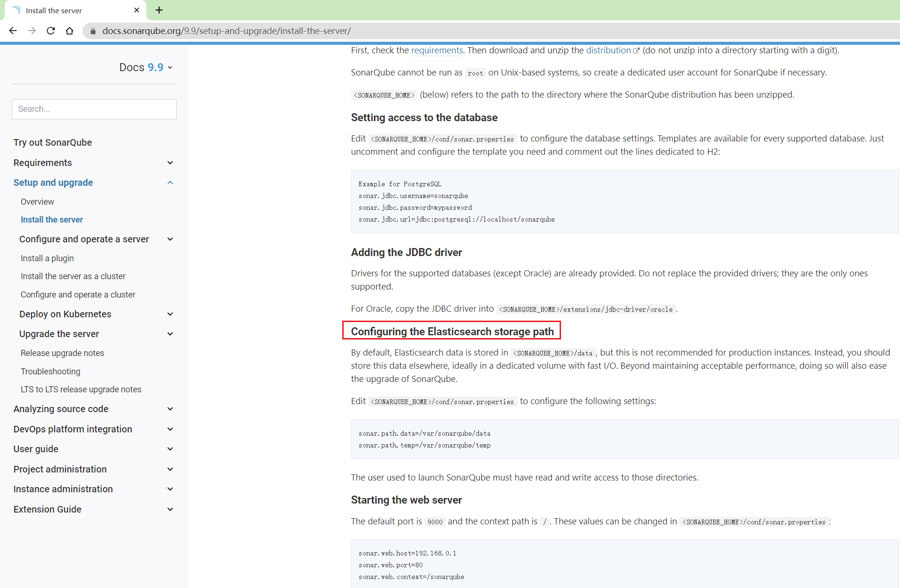Image resolution: width=900 pixels, height=588 pixels.
Task: Open the Setup and upgrade section
Action: click(x=53, y=182)
